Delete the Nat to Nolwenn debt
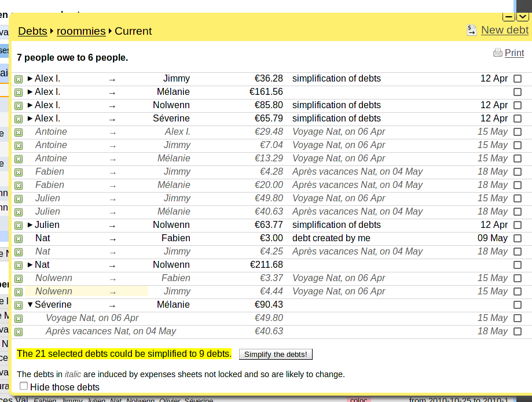The width and height of the screenshot is (532, 402). [x=19, y=265]
